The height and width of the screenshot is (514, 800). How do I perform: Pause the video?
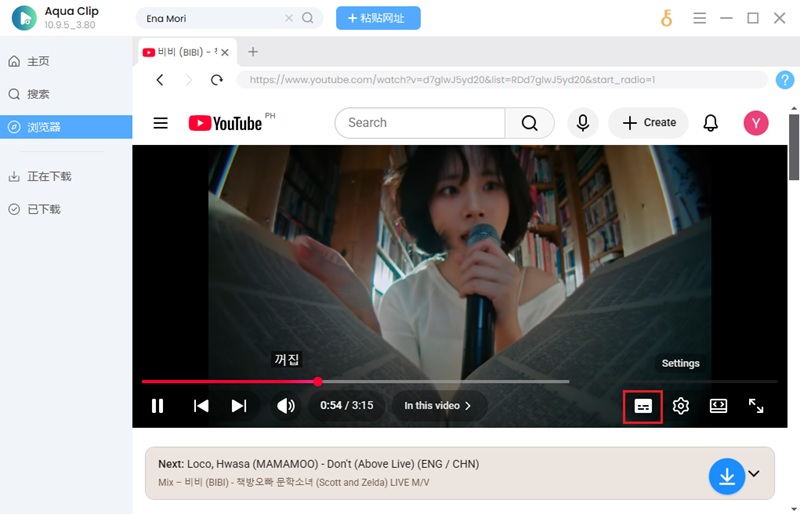(x=158, y=406)
